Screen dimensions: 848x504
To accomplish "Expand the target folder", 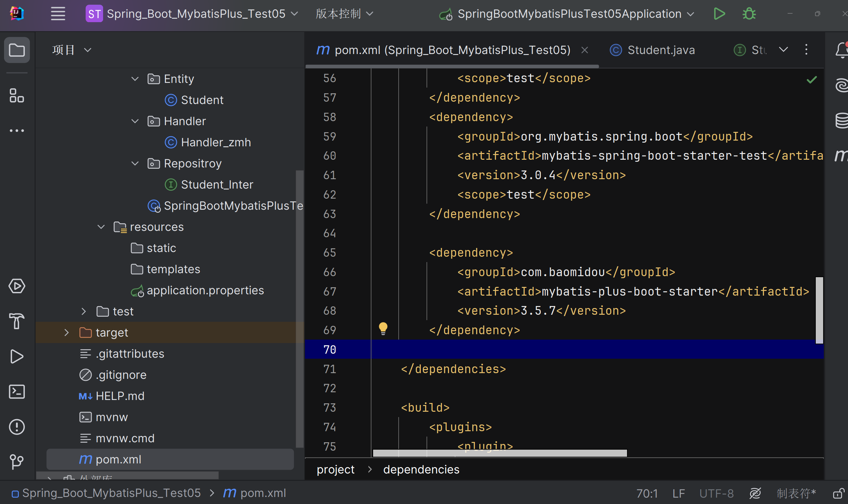I will point(66,333).
